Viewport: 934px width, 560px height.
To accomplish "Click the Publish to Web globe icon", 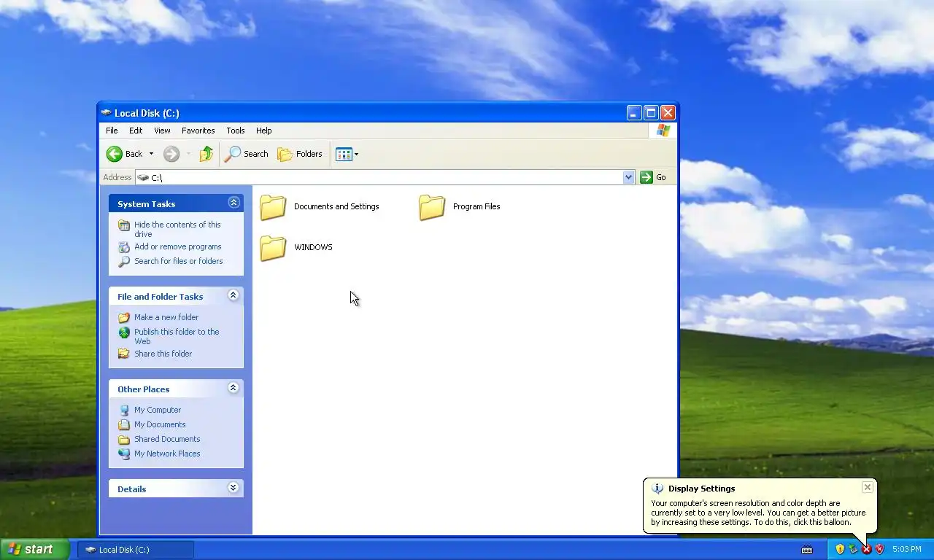I will click(124, 332).
